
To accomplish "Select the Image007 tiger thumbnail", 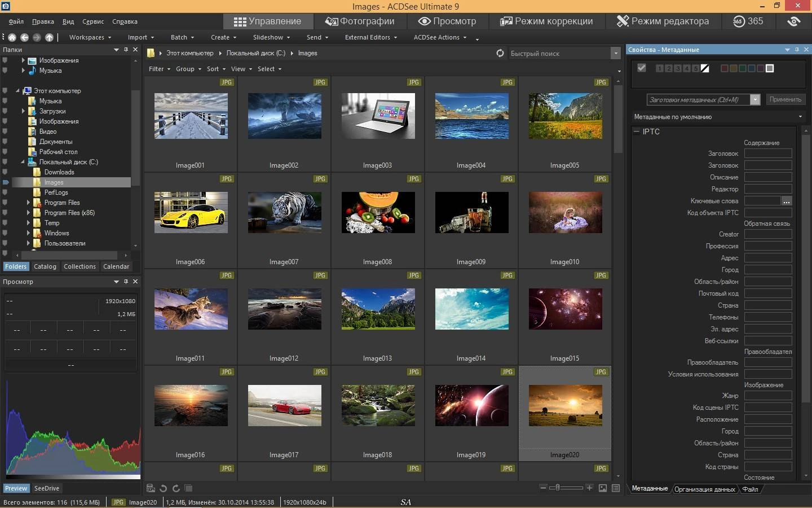I will (x=284, y=212).
